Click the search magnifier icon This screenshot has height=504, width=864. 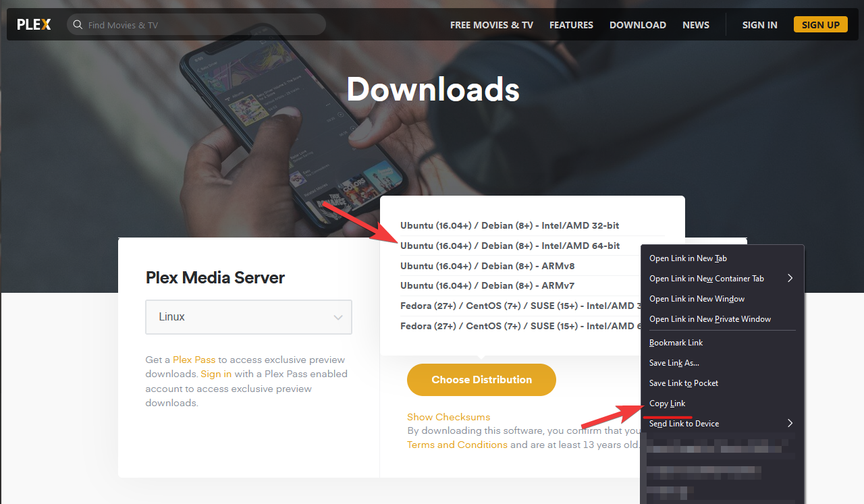pos(79,25)
